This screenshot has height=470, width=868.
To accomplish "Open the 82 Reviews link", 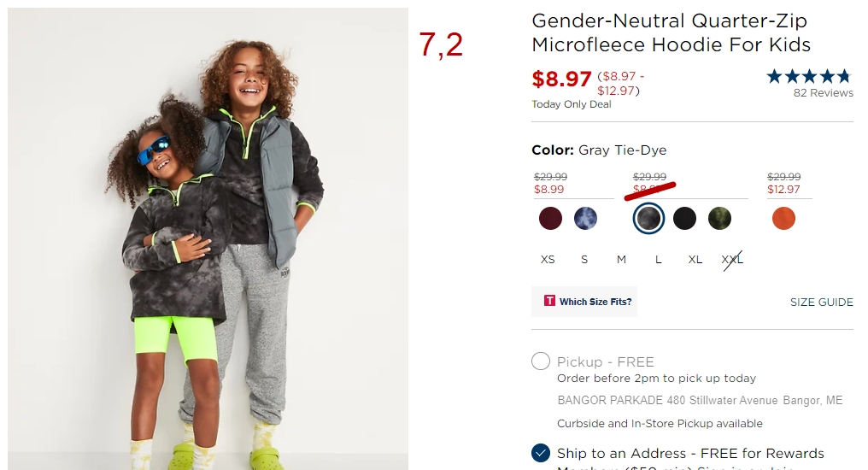I will click(x=824, y=93).
